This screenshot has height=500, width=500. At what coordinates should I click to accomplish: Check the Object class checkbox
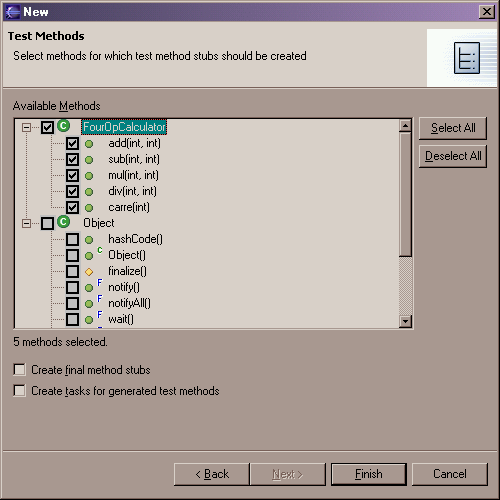click(x=47, y=223)
